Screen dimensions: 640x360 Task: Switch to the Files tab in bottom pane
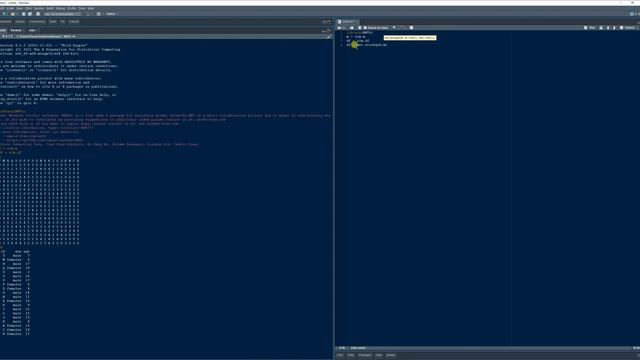[340, 355]
